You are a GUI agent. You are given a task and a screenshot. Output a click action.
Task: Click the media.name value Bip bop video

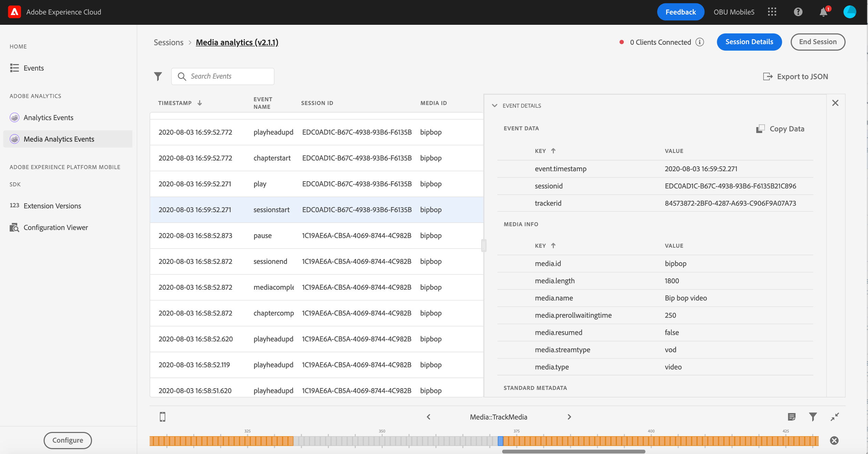686,298
